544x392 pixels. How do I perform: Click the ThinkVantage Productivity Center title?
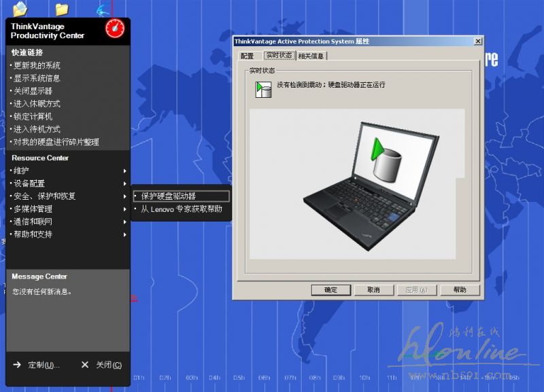point(48,31)
